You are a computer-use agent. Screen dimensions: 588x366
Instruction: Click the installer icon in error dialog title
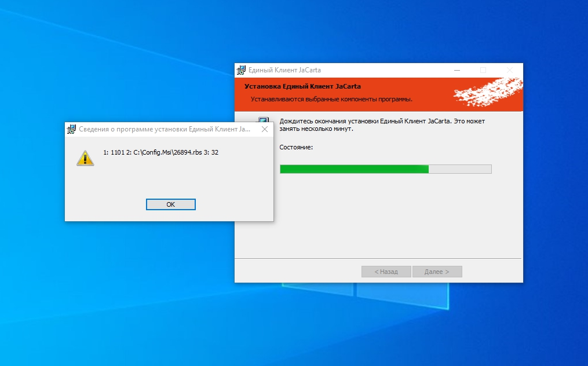tap(72, 129)
